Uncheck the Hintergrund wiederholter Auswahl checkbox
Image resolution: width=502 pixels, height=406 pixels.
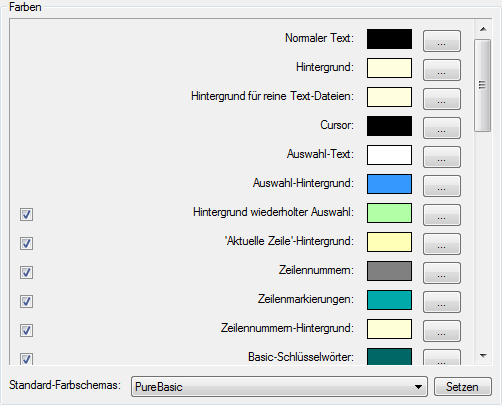tap(26, 214)
